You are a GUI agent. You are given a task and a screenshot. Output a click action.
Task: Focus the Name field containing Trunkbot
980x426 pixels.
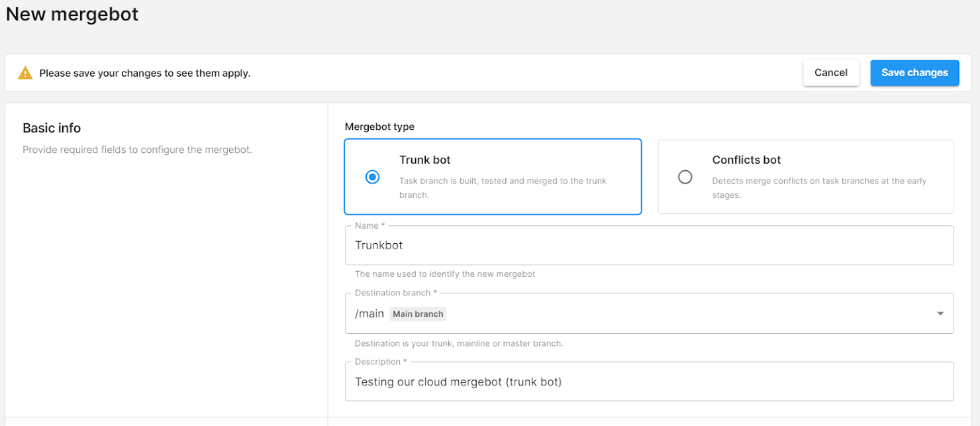click(x=649, y=245)
